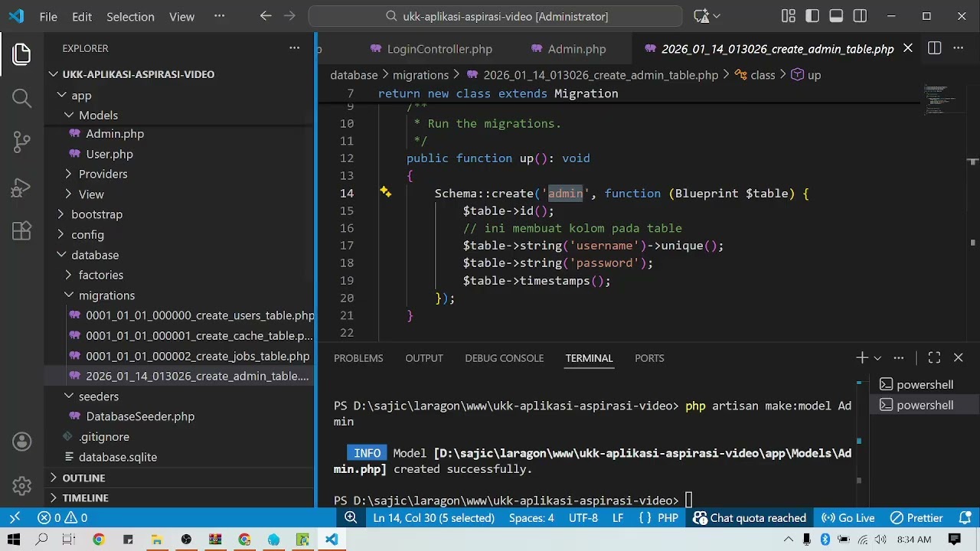The image size is (980, 551).
Task: Open the View menu
Action: (x=181, y=16)
